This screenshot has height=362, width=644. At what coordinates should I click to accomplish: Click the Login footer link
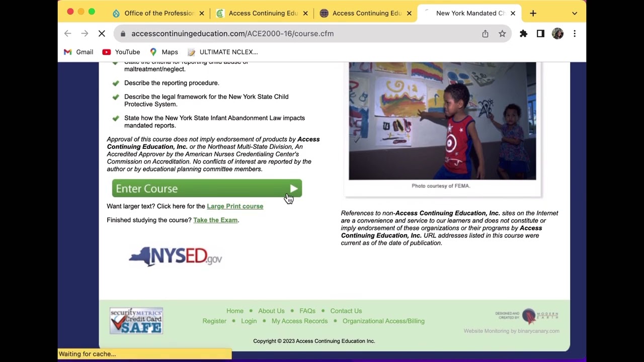click(x=249, y=321)
